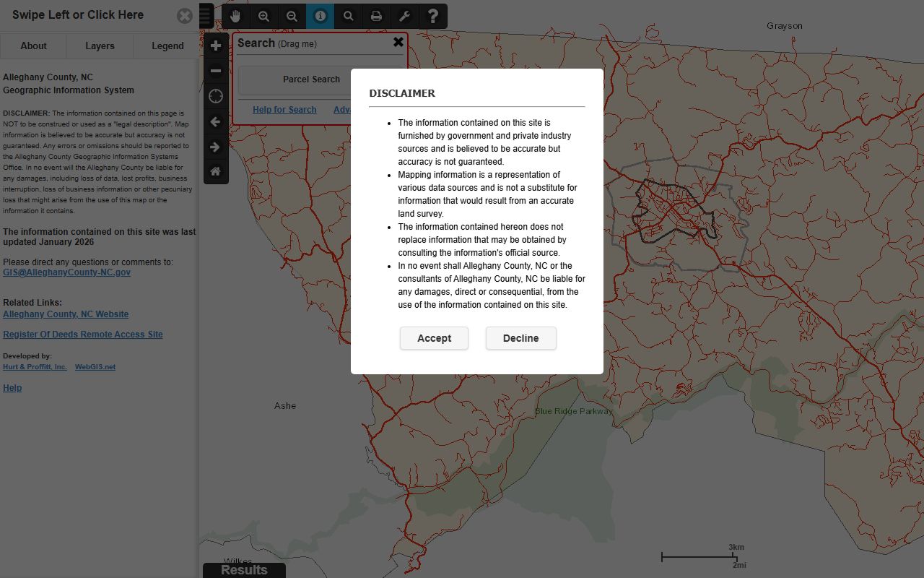The height and width of the screenshot is (578, 924).
Task: Open Register Of Deeds Remote Access Site
Action: [x=83, y=335]
